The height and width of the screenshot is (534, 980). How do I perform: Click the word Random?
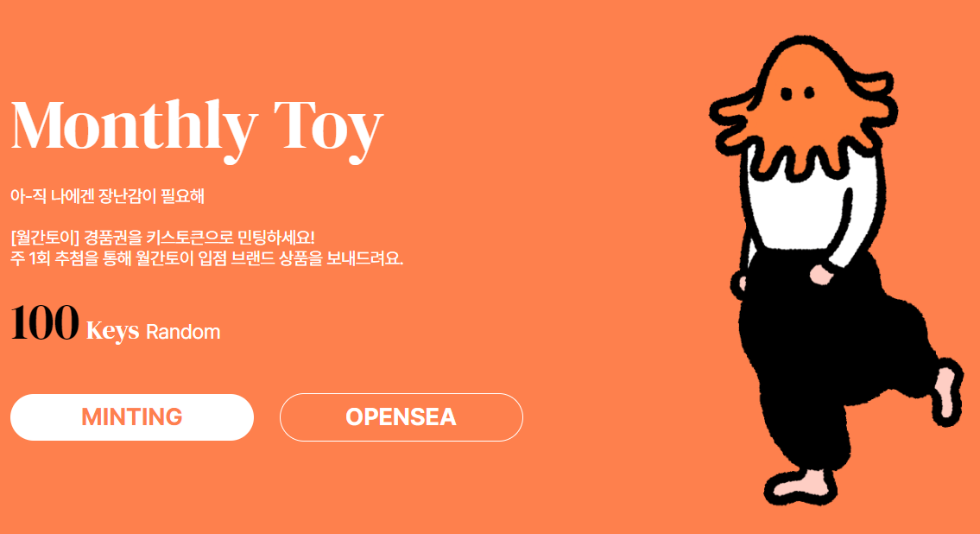tap(183, 332)
